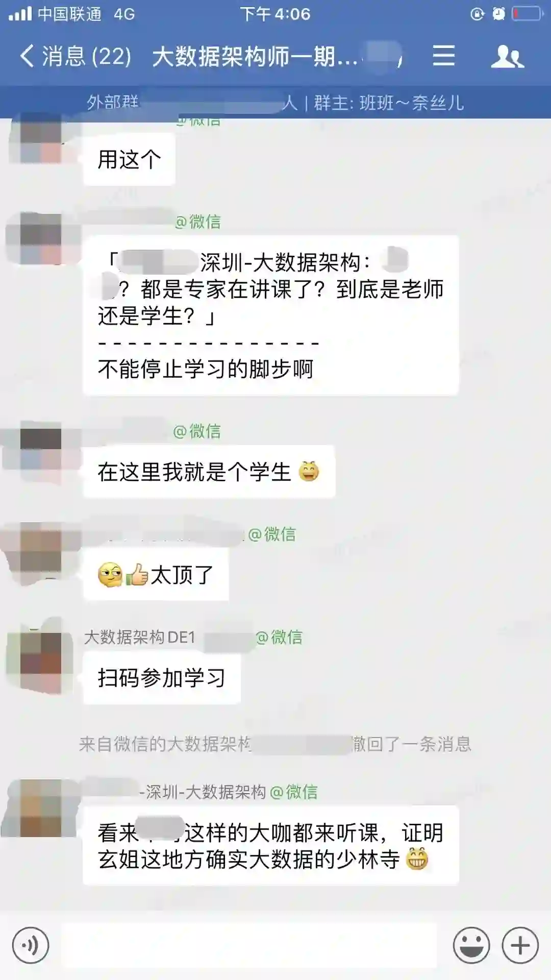Open the 用这个 message bubble
This screenshot has height=980, width=551.
coord(129,159)
